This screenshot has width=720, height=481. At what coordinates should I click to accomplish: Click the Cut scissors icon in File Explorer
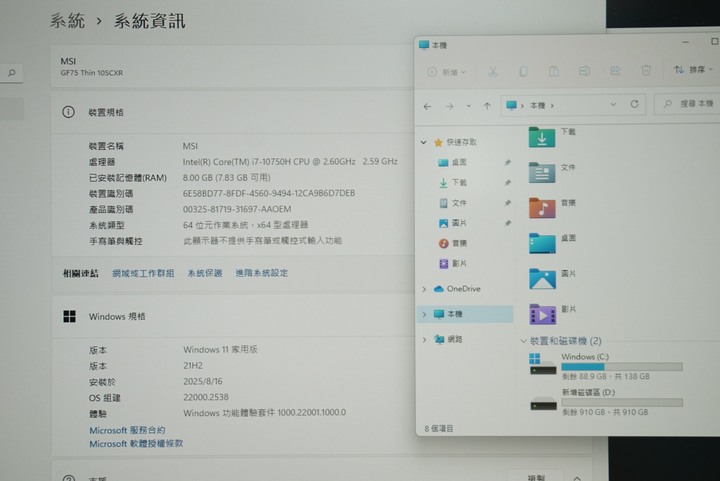(493, 72)
